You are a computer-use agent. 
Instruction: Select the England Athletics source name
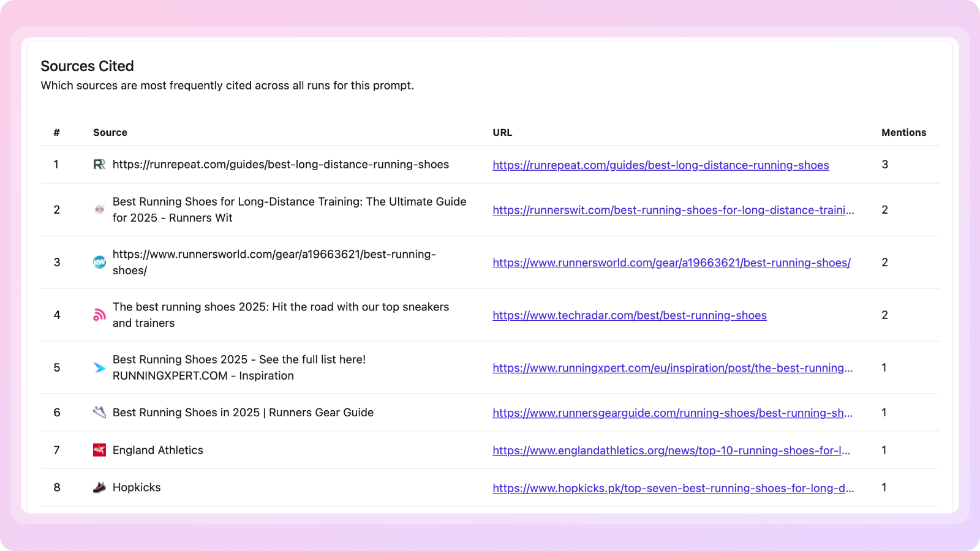158,450
